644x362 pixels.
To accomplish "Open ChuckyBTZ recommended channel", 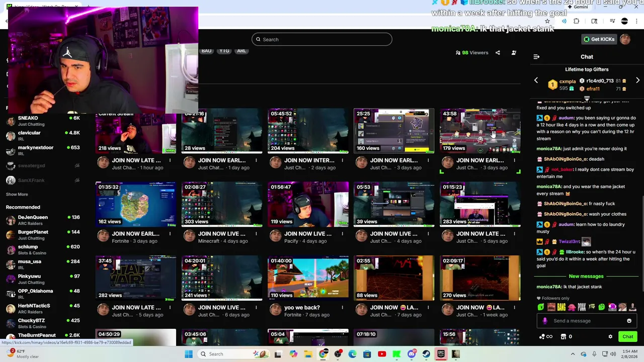I will [43, 323].
